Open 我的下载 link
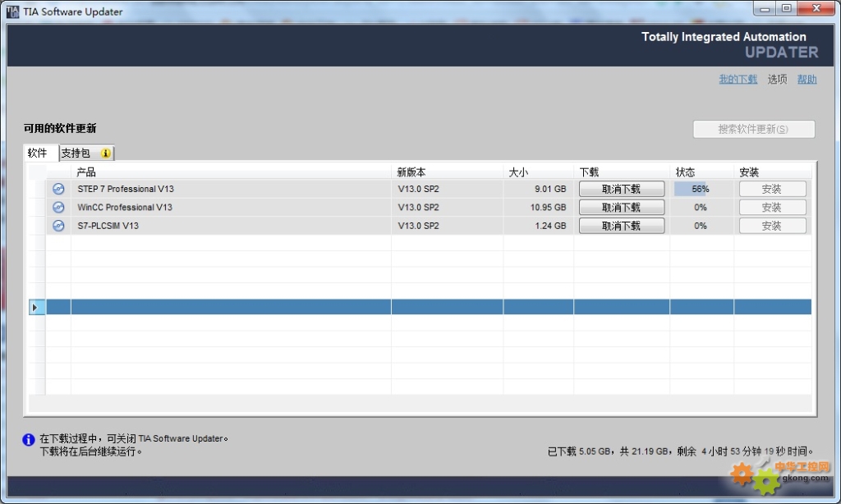Image resolution: width=841 pixels, height=504 pixels. point(738,80)
